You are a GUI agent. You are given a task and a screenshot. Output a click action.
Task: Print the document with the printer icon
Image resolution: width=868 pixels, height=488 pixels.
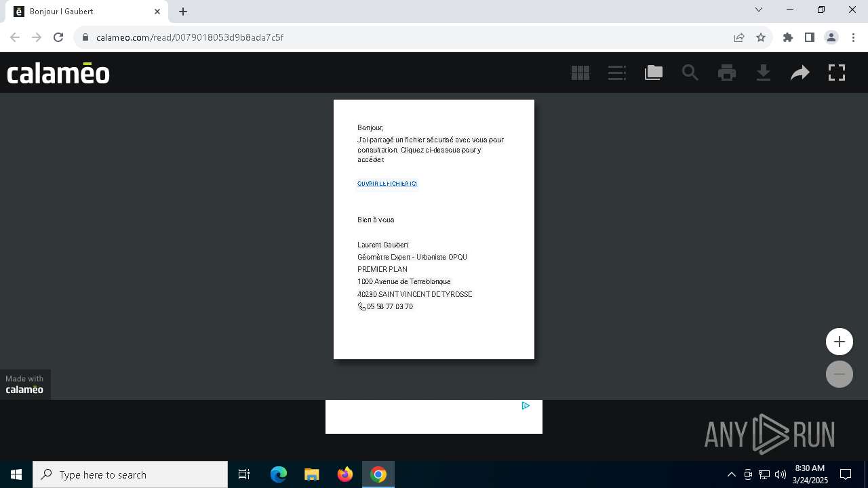pyautogui.click(x=727, y=73)
